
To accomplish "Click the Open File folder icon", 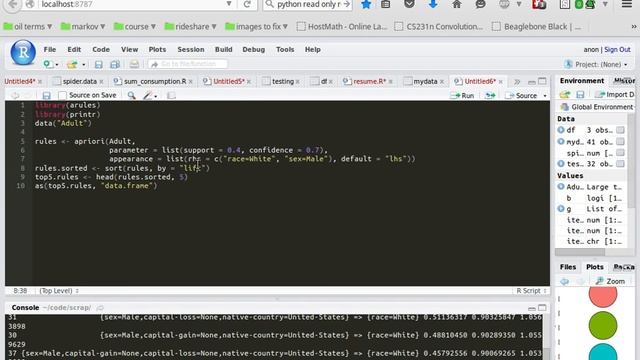I will (72, 64).
